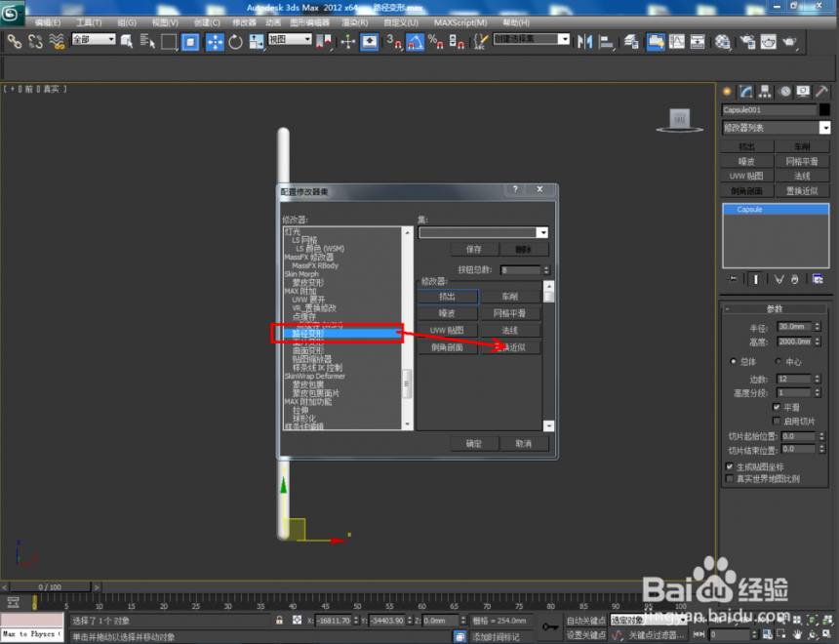The image size is (839, 644).
Task: Enable the 启用切片 checkbox
Action: click(777, 421)
